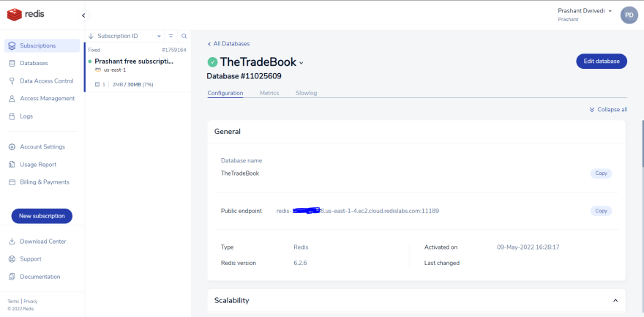Image resolution: width=644 pixels, height=317 pixels.
Task: Open Subscriptions in the sidebar
Action: (42, 45)
